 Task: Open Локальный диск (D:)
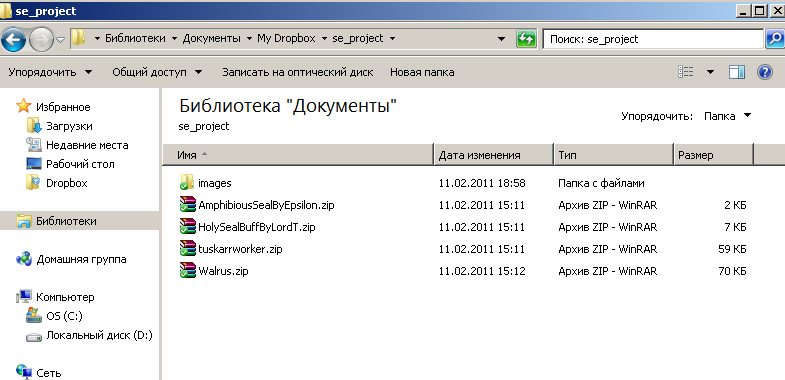click(x=99, y=335)
